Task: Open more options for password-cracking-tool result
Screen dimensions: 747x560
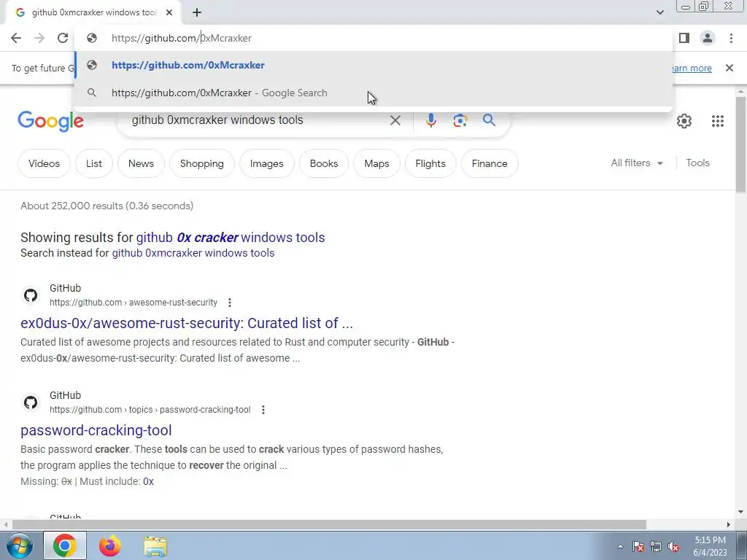Action: pyautogui.click(x=263, y=410)
